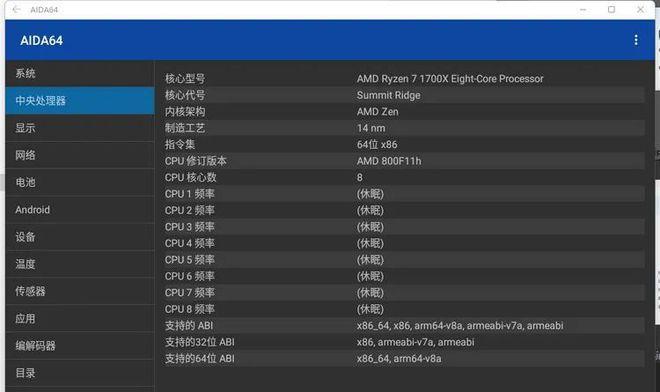Open the 应用 section
The height and width of the screenshot is (392, 660).
coord(80,318)
